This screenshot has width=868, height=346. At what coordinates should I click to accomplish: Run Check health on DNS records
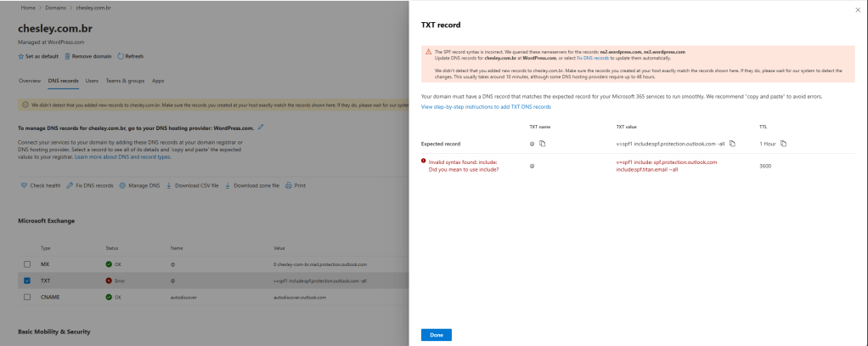click(x=24, y=184)
